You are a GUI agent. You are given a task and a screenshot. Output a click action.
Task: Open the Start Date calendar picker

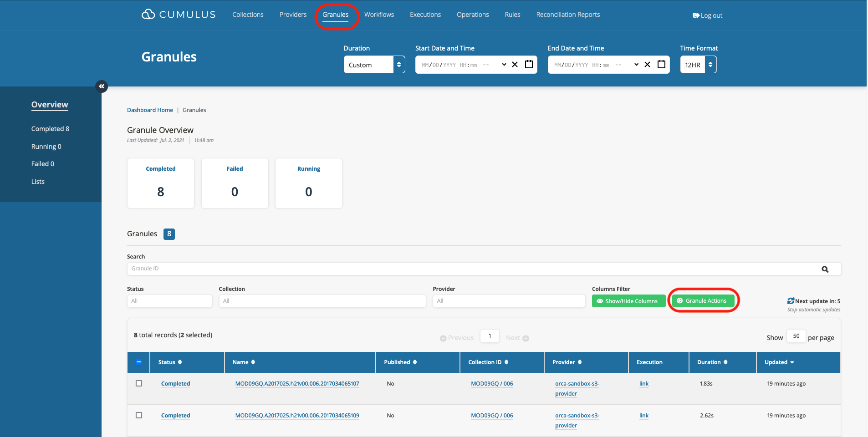(529, 64)
